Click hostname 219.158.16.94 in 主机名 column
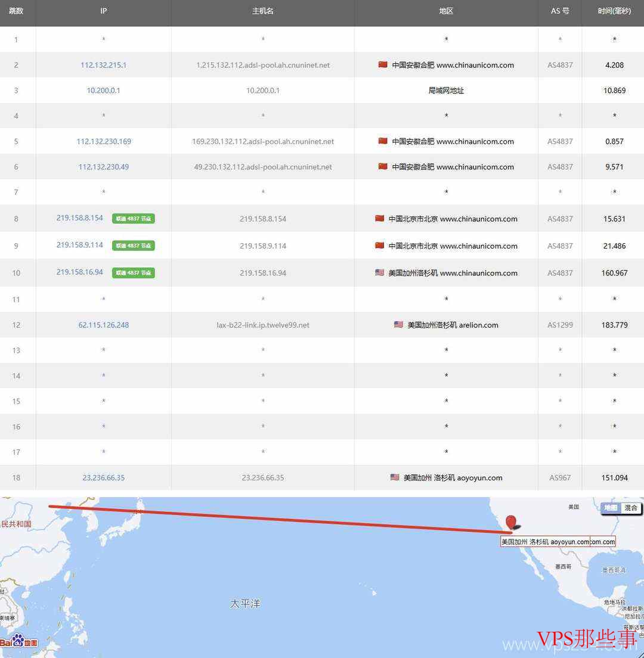 (263, 273)
